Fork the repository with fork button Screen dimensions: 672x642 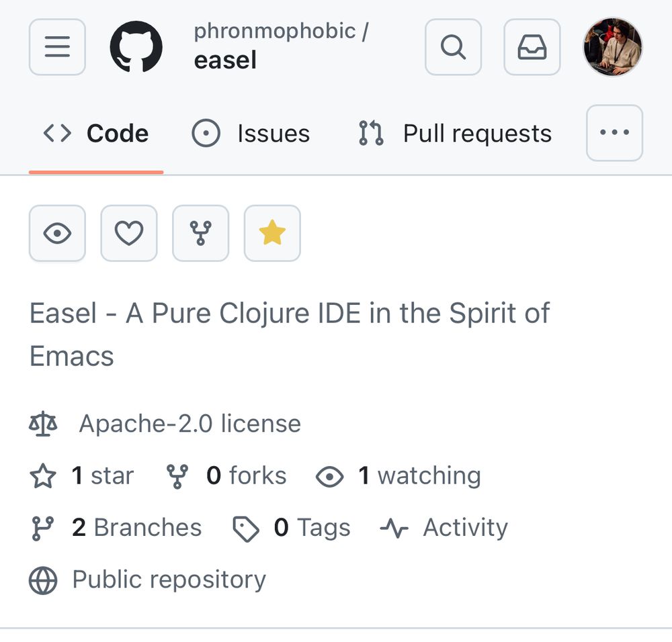tap(200, 234)
